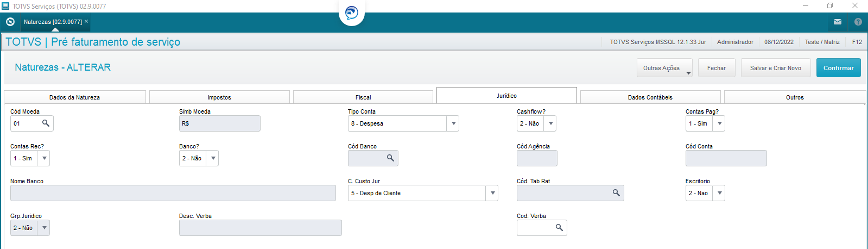Open the Contas Rec? dropdown
Screen dimensions: 868x249
44,158
